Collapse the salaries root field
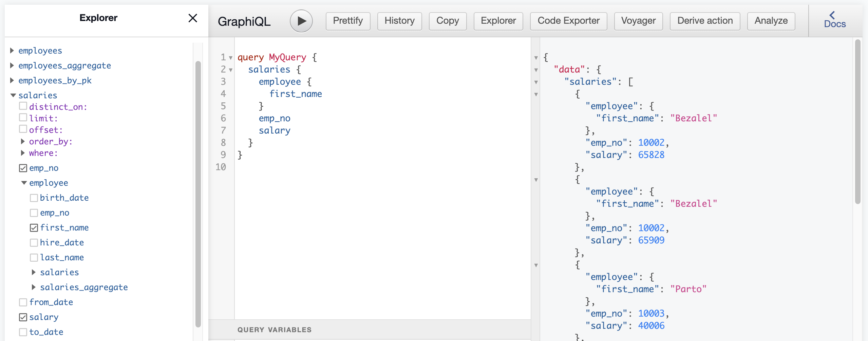 click(x=13, y=95)
